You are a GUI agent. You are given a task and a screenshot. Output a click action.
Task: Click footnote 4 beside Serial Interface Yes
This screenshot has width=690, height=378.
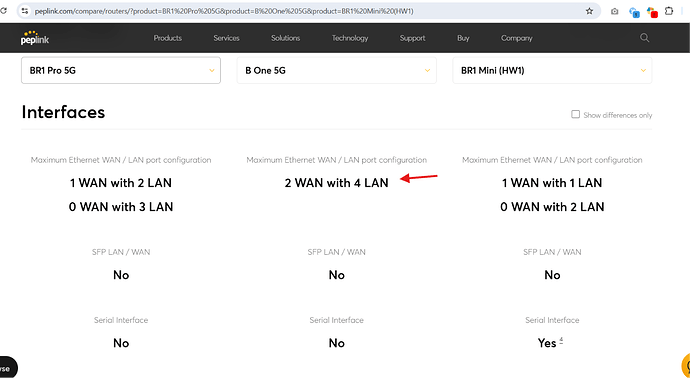coord(561,340)
